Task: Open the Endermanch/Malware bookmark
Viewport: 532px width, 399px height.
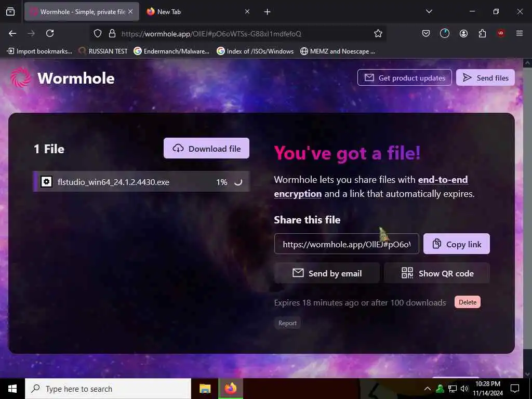Action: tap(171, 51)
